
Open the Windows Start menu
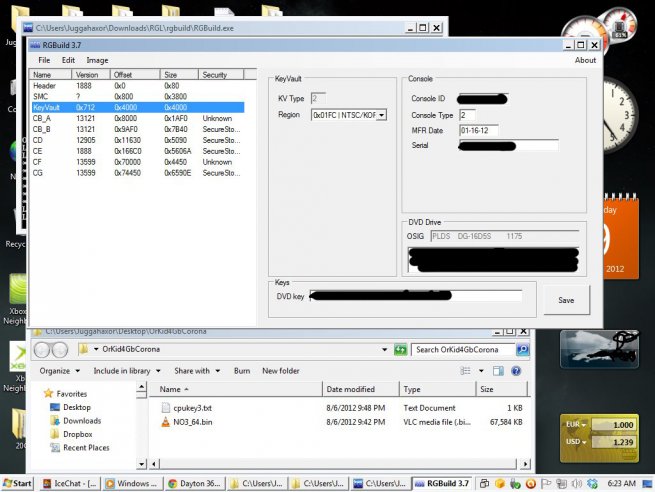17,483
